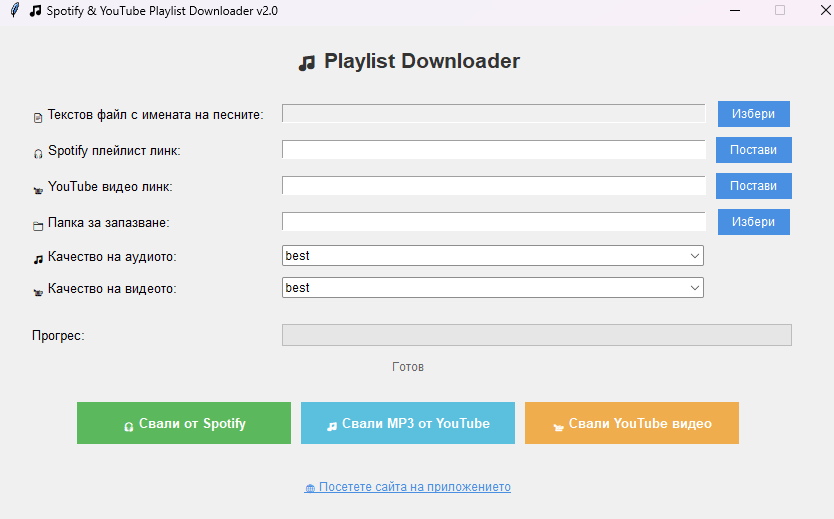Image resolution: width=834 pixels, height=519 pixels.
Task: Focus the text file path field
Action: coord(494,114)
